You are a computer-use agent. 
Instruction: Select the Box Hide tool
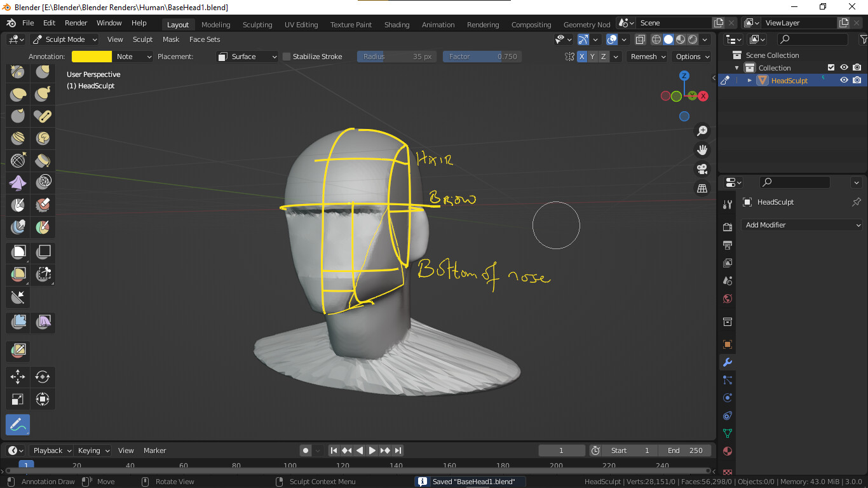click(x=43, y=252)
